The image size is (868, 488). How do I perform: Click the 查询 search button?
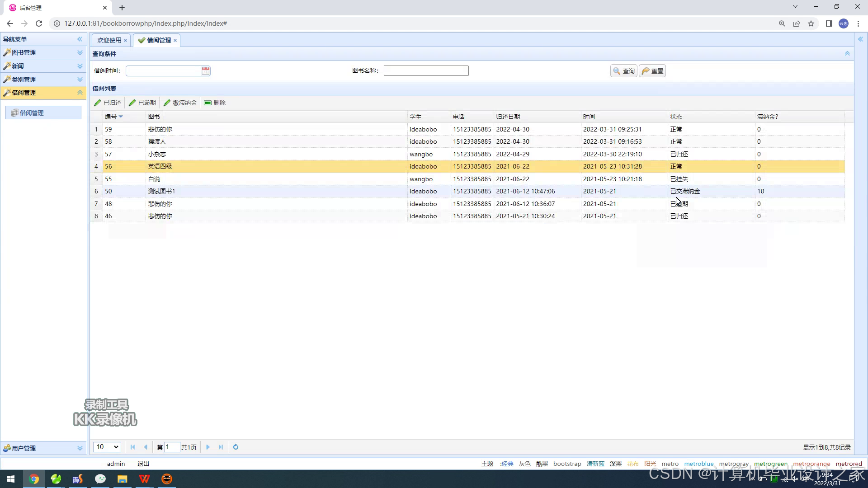624,71
